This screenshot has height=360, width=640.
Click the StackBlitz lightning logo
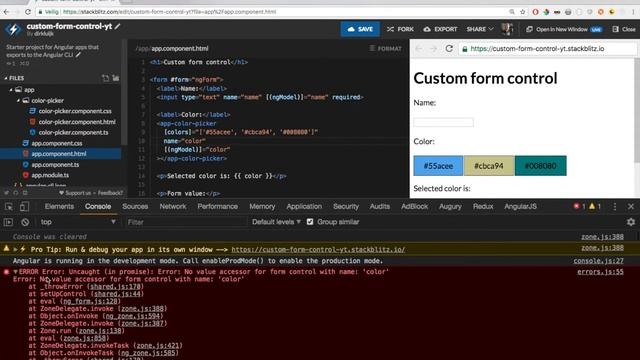click(x=13, y=29)
